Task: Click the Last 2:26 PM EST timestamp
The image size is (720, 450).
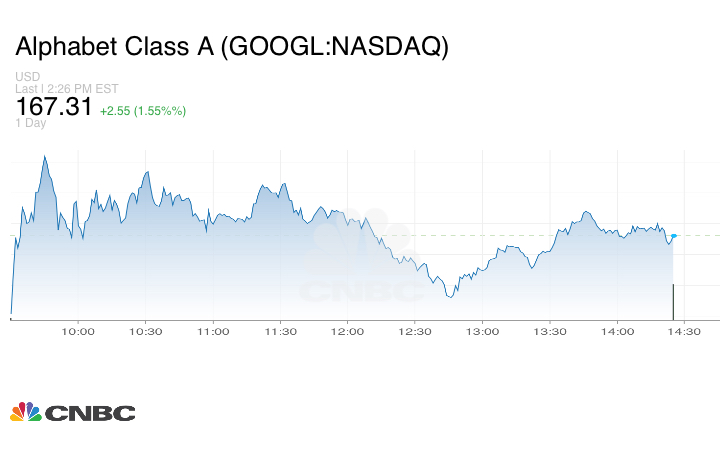Action: [65, 89]
